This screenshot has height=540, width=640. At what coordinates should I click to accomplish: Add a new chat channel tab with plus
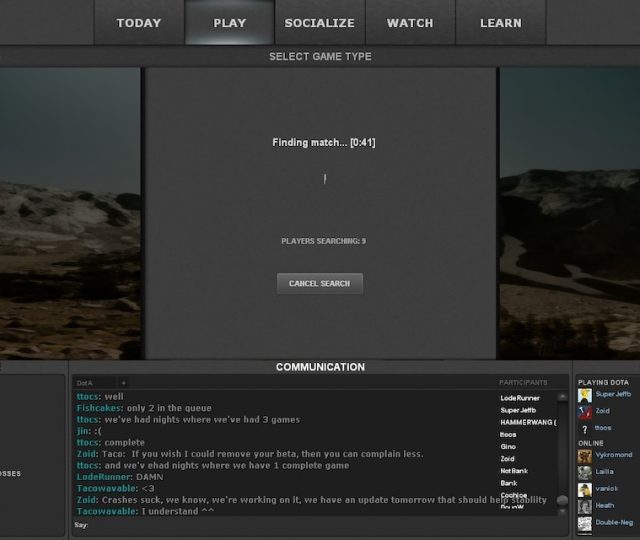pyautogui.click(x=124, y=383)
